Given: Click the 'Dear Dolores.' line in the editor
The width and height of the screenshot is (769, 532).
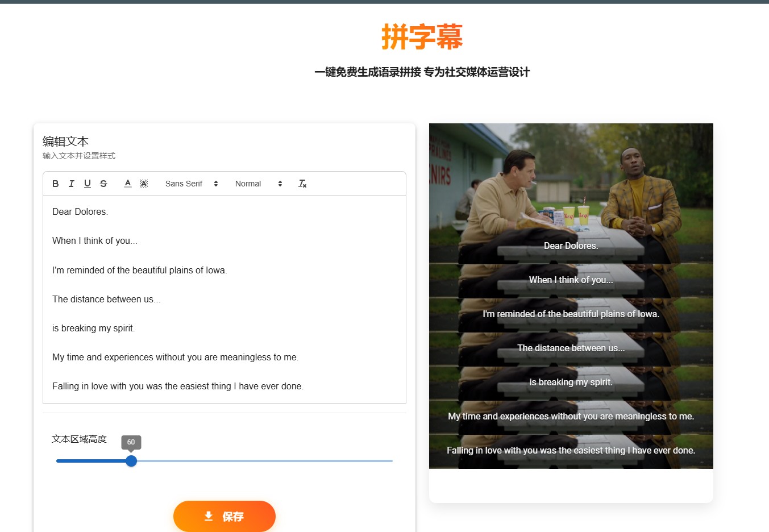Looking at the screenshot, I should point(80,211).
